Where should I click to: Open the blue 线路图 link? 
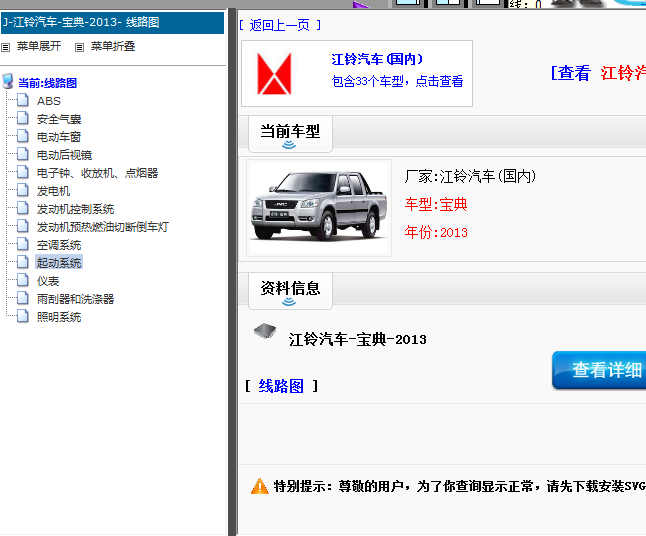[281, 386]
